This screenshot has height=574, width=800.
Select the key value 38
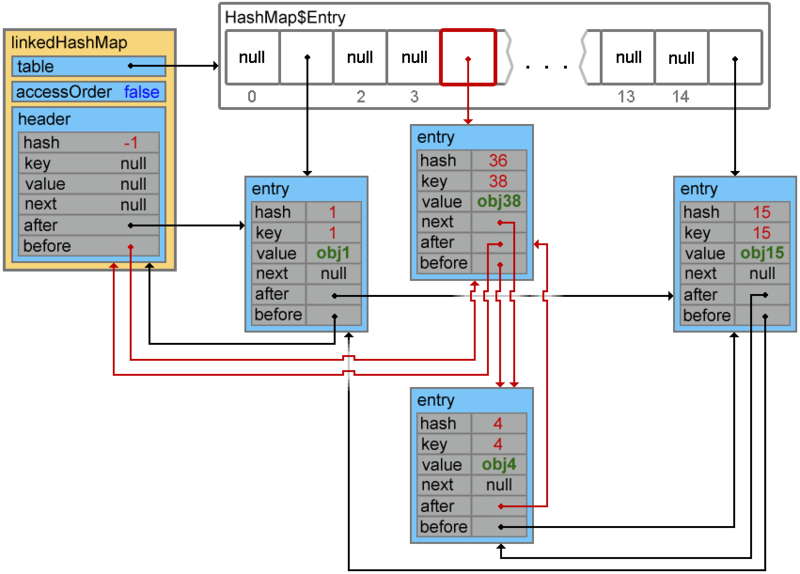(x=498, y=181)
